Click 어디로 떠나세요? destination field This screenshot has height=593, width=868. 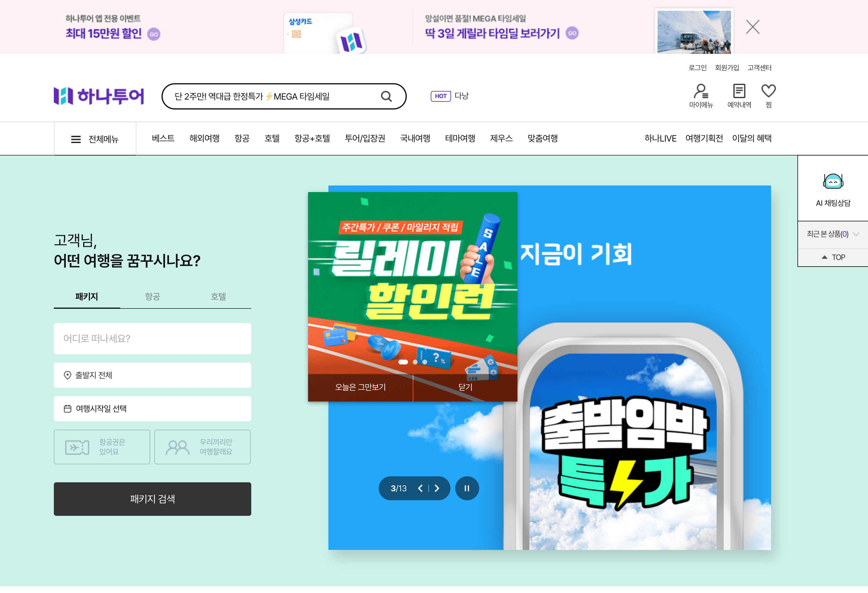152,339
